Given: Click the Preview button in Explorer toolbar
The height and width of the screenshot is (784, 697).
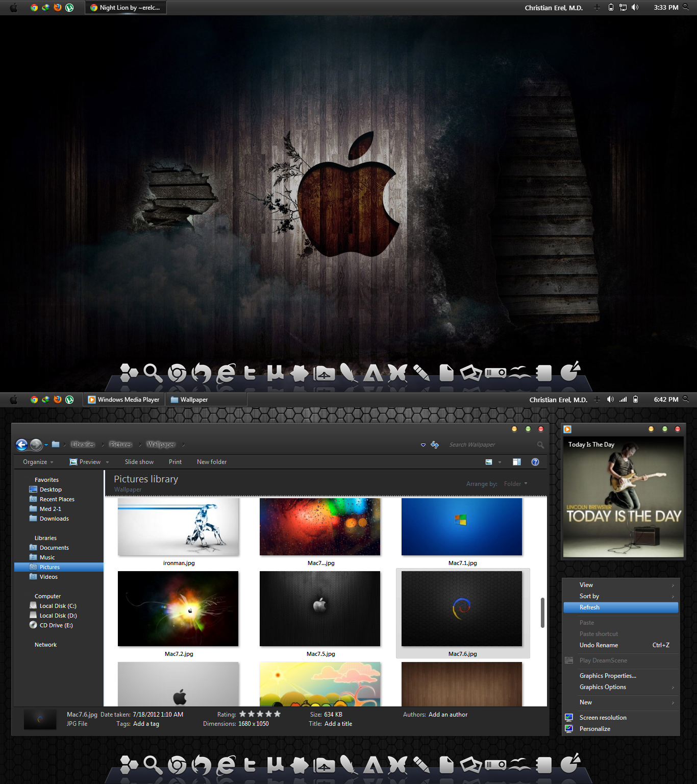Looking at the screenshot, I should pyautogui.click(x=85, y=462).
